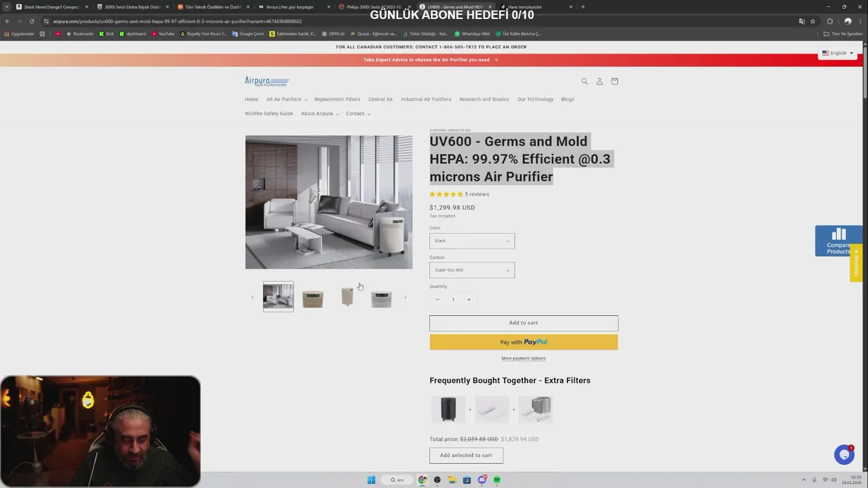Open the tab search dropdown arrow
The height and width of the screenshot is (488, 868).
tap(7, 7)
